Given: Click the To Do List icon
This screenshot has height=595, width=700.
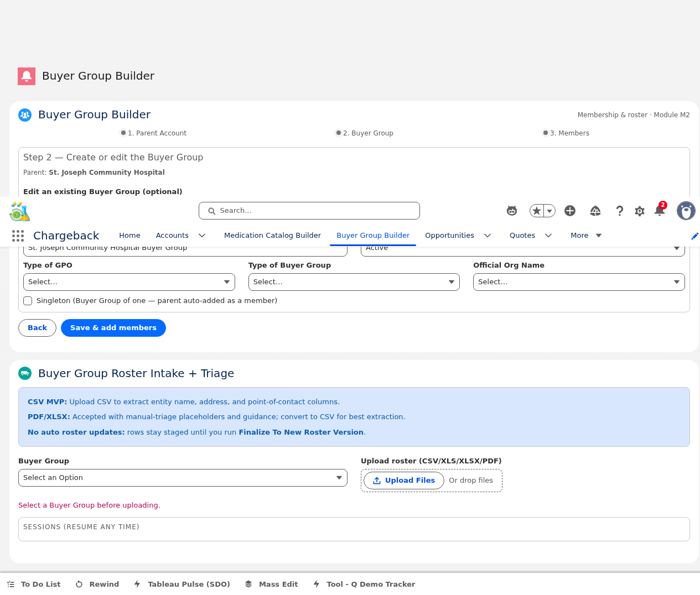Looking at the screenshot, I should tap(11, 584).
